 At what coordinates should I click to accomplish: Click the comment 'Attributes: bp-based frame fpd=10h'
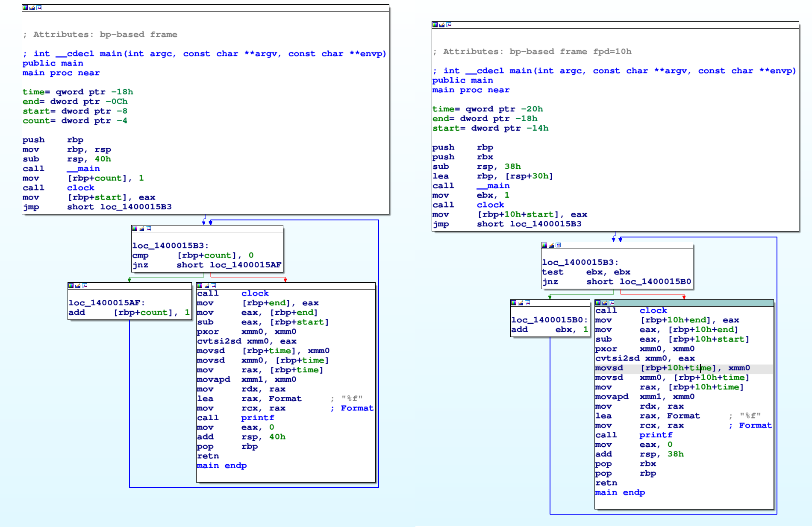click(x=532, y=51)
